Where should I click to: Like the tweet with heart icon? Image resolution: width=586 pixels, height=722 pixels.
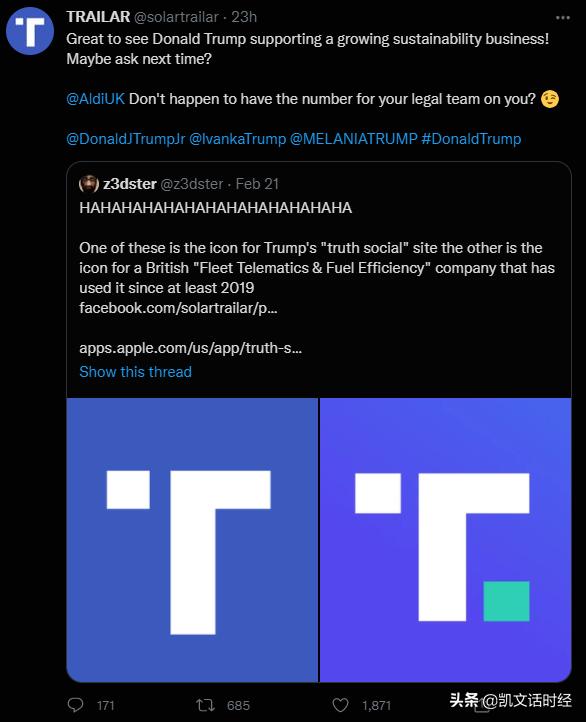pos(340,705)
